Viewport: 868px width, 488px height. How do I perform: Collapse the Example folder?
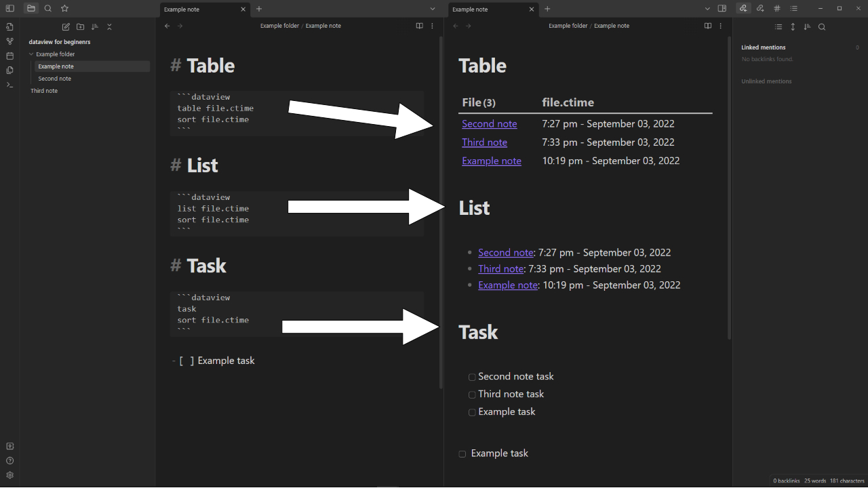tap(32, 54)
